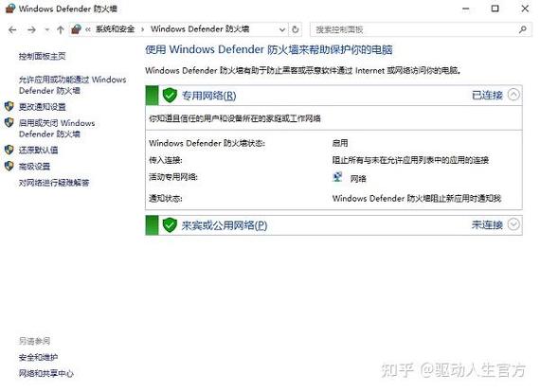Click green shield icon of 专用网络
Viewport: 540px width, 392px height.
(x=170, y=96)
